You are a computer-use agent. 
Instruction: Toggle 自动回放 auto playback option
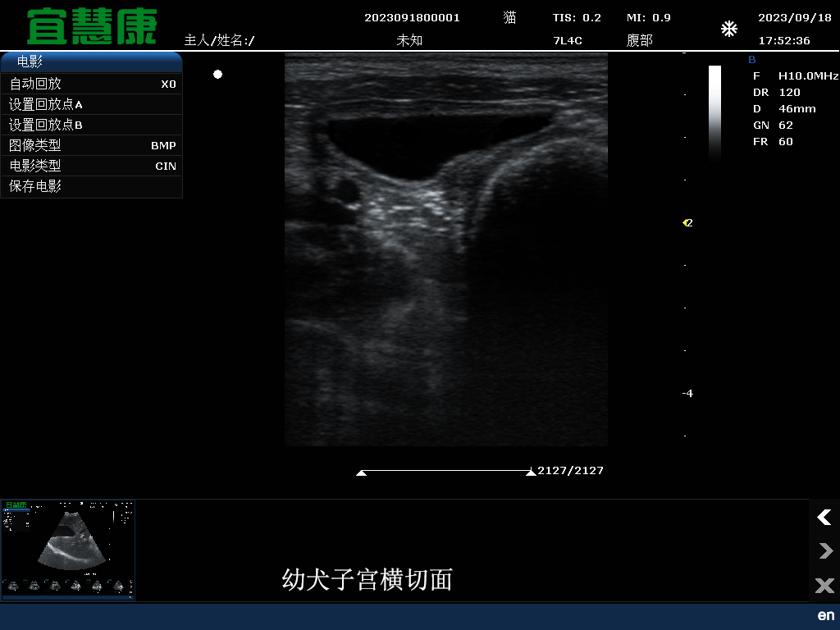(x=91, y=84)
